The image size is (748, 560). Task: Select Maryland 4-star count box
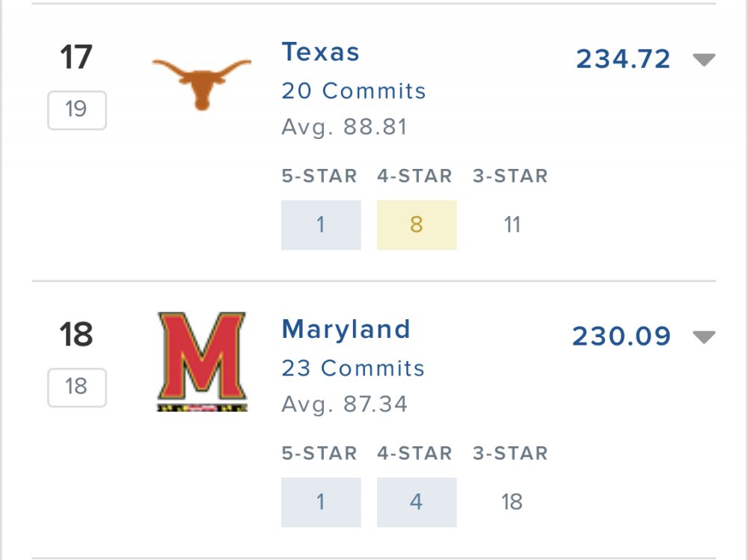click(x=417, y=502)
